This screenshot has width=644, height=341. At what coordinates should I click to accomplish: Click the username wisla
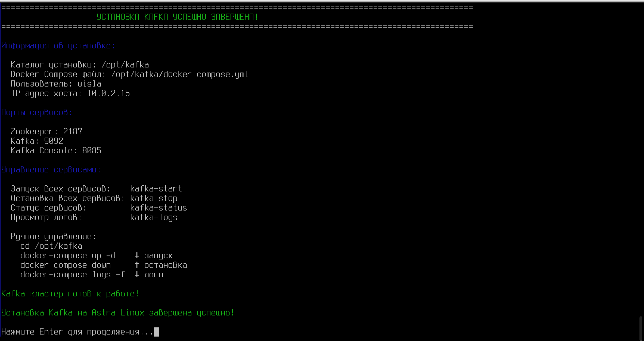tap(89, 84)
